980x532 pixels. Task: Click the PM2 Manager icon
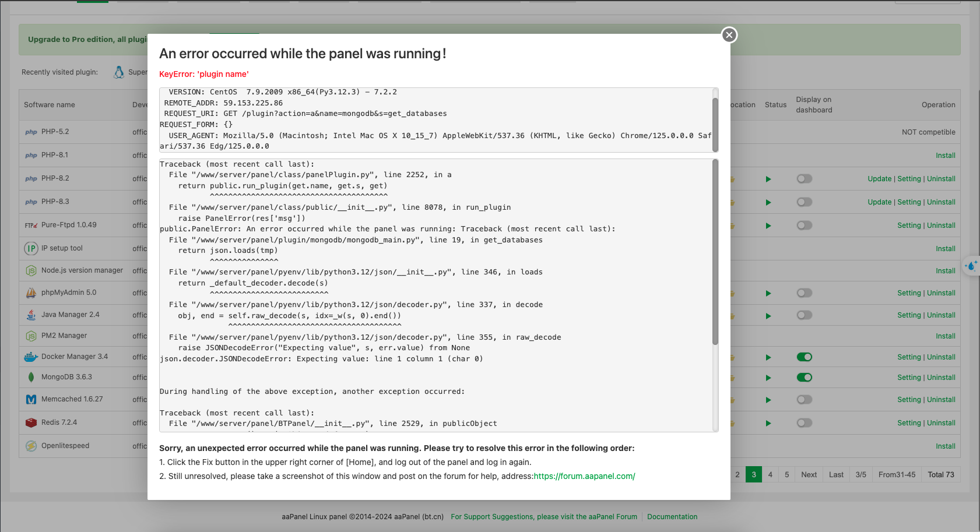click(x=31, y=336)
